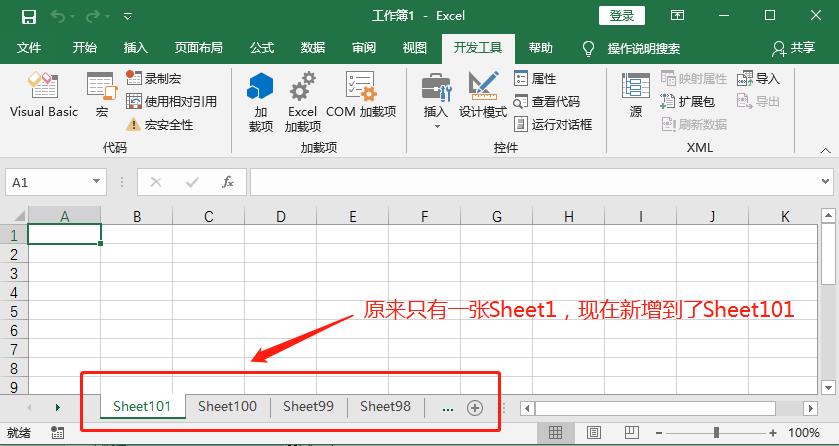The width and height of the screenshot is (839, 446).
Task: Open the XML 源 source pane
Action: pyautogui.click(x=636, y=95)
